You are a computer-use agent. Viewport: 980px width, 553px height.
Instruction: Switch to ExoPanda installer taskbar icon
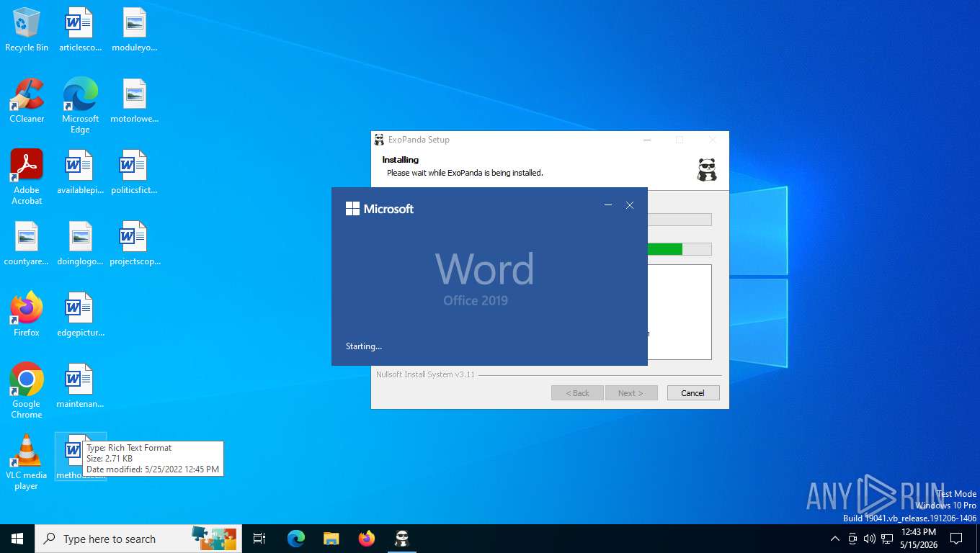pos(402,539)
